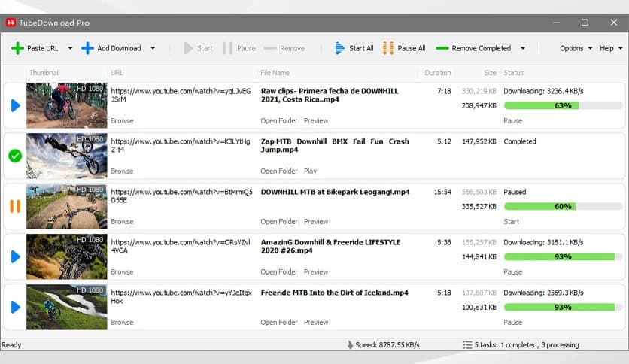Sort by the URL column header
Viewport: 629px width, 364px height.
tap(117, 72)
